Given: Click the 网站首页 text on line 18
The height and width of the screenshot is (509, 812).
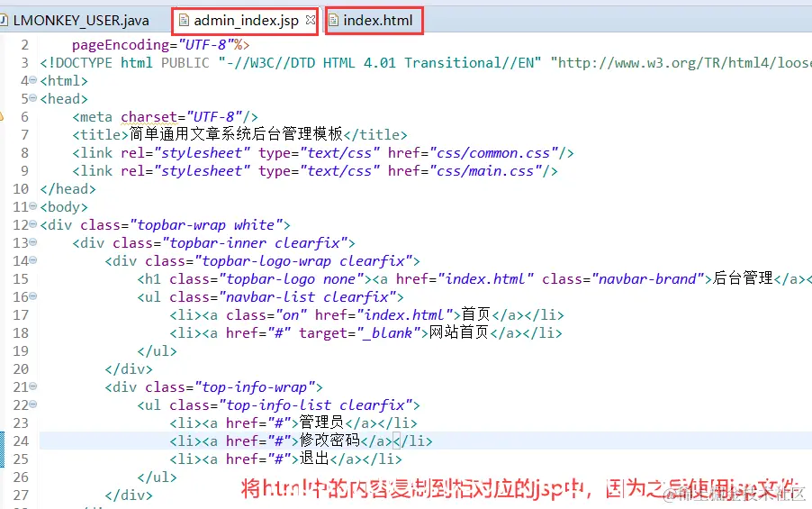Looking at the screenshot, I should coord(459,332).
